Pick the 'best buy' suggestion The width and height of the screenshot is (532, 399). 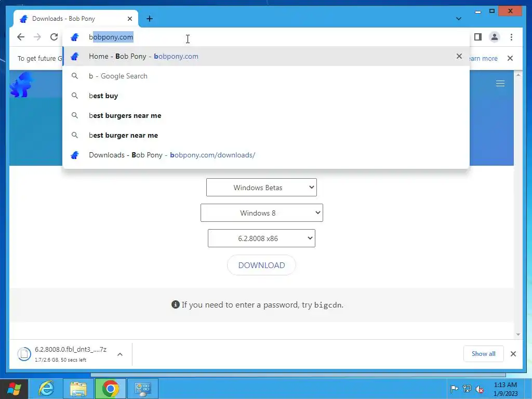266,96
